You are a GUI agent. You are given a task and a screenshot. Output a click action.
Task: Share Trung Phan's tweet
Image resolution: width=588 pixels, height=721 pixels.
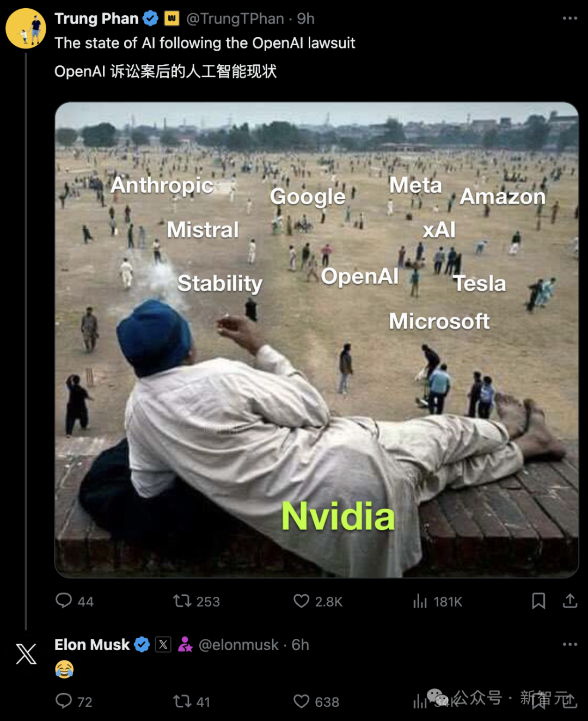tap(570, 601)
